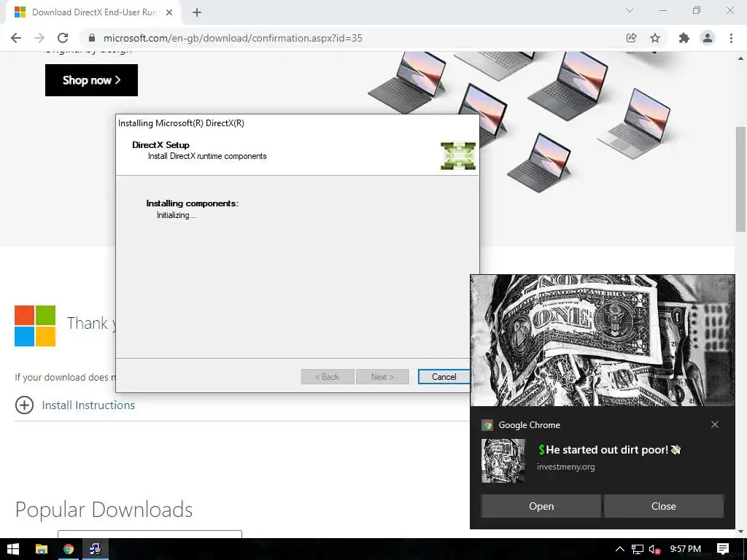Click the muted volume tray icon
Viewport: 747px width, 560px height.
(654, 549)
